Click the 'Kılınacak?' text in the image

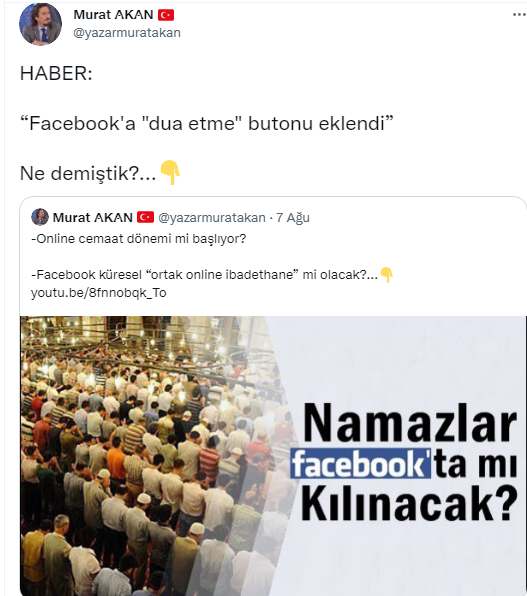click(x=410, y=502)
